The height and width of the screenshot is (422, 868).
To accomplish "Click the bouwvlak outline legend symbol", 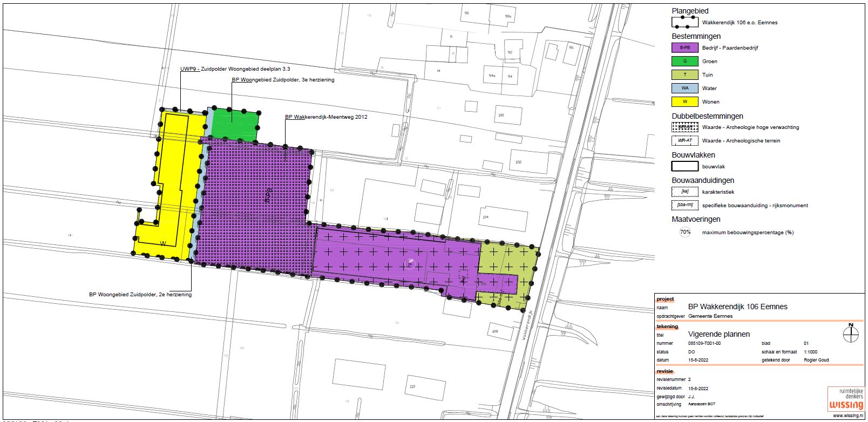I will coord(684,166).
